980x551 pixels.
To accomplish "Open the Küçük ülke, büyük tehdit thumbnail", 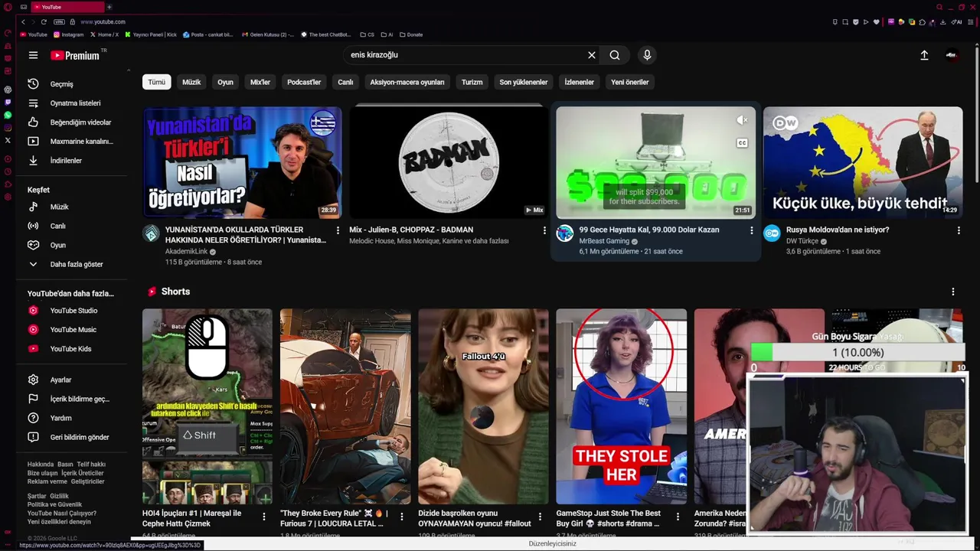I will pyautogui.click(x=863, y=162).
